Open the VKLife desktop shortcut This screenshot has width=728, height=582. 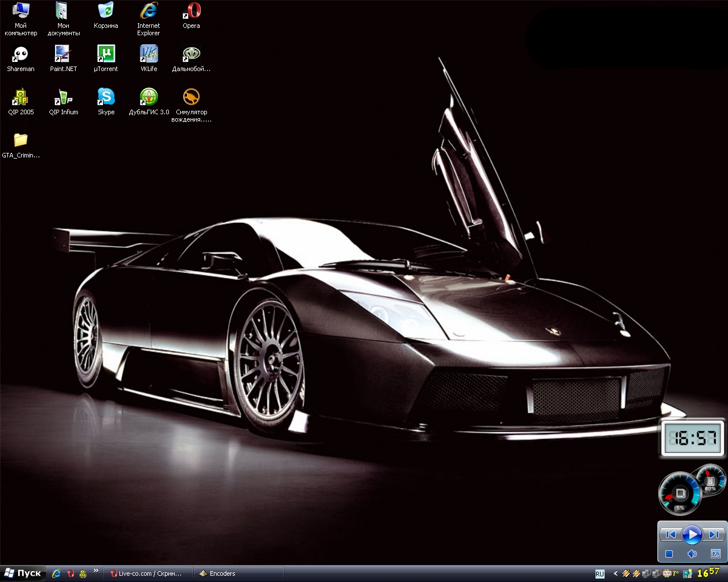coord(148,55)
